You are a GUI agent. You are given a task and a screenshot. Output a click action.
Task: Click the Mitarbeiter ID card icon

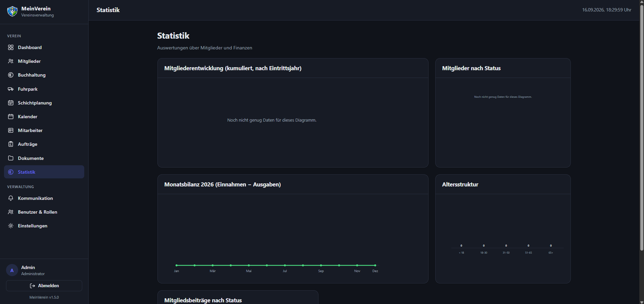11,130
